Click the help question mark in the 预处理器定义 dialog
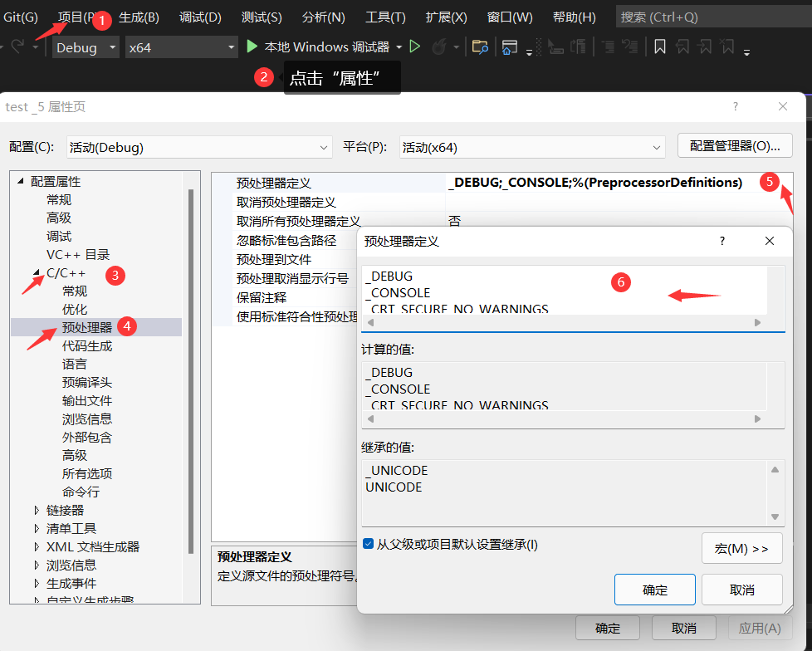Viewport: 812px width, 651px height. 722,241
